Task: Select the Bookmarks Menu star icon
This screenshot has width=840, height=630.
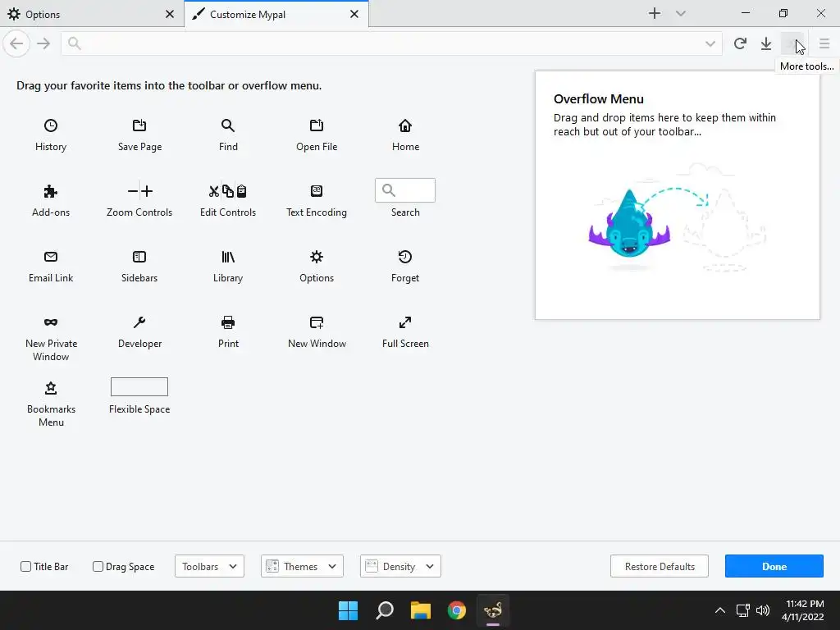Action: [x=50, y=387]
